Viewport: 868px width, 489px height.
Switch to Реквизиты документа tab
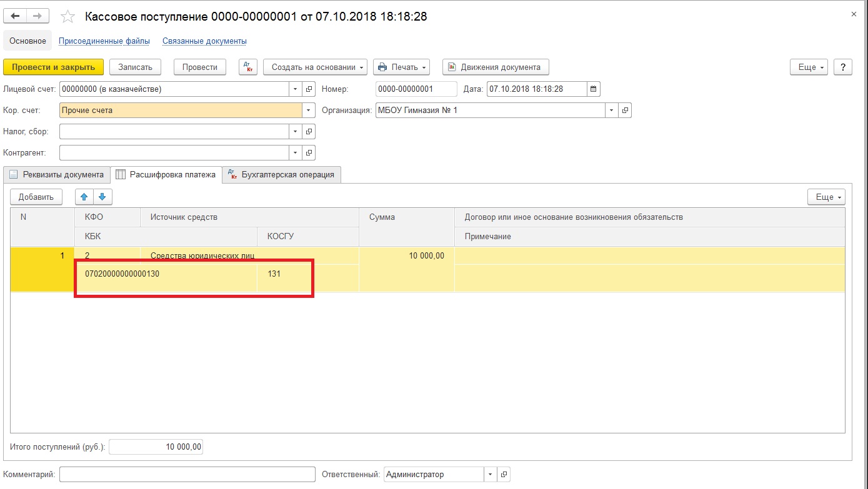(x=57, y=175)
